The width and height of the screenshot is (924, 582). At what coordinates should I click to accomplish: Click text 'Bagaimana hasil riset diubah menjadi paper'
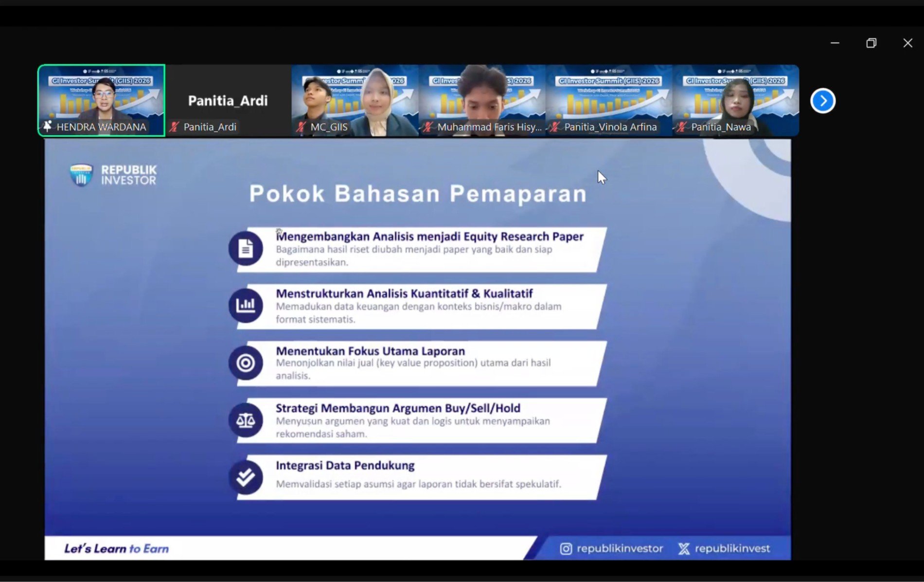(x=371, y=250)
